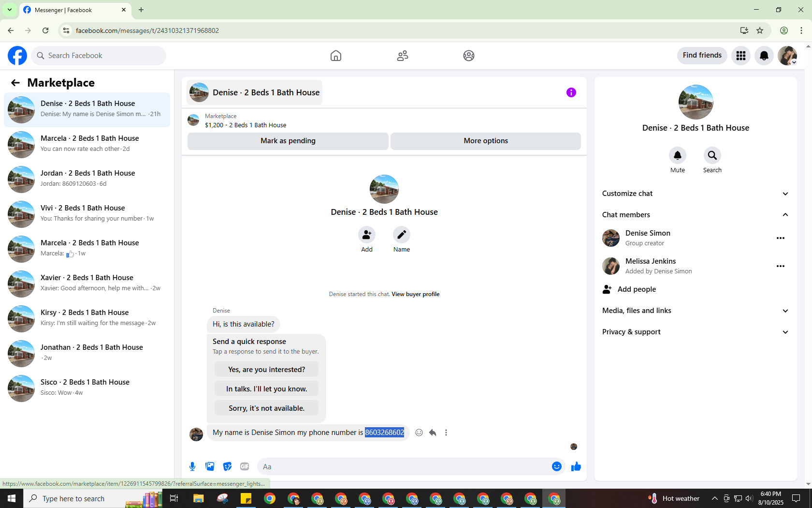Open the account profile picture menu
The image size is (812, 508).
pyautogui.click(x=787, y=56)
